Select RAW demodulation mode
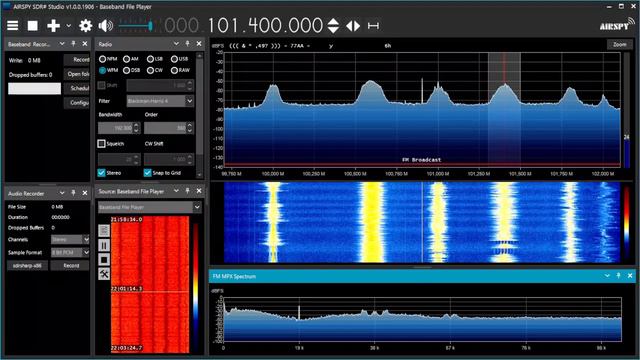The height and width of the screenshot is (360, 640). coord(174,70)
